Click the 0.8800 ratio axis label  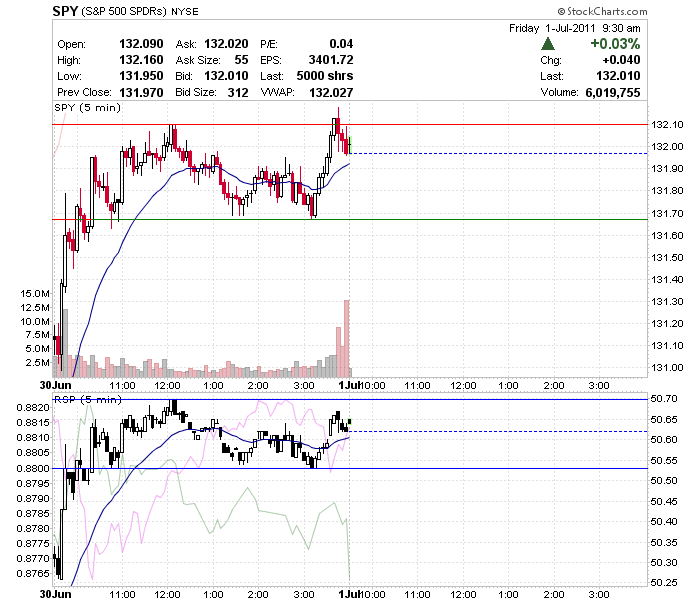33,469
